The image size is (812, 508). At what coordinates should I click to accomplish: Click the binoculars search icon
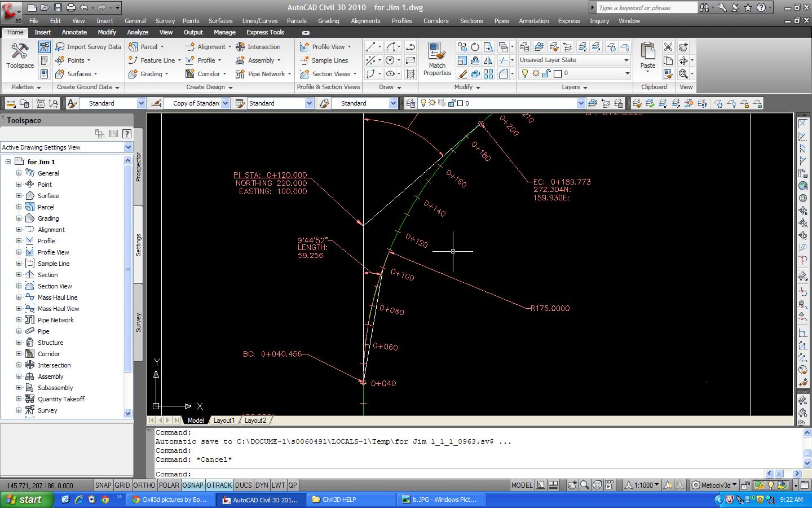pos(704,8)
